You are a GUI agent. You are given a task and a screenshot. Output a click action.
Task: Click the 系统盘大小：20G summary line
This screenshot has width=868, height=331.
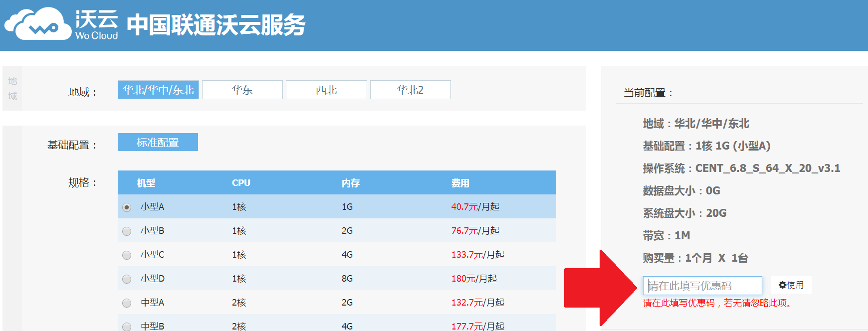point(684,213)
